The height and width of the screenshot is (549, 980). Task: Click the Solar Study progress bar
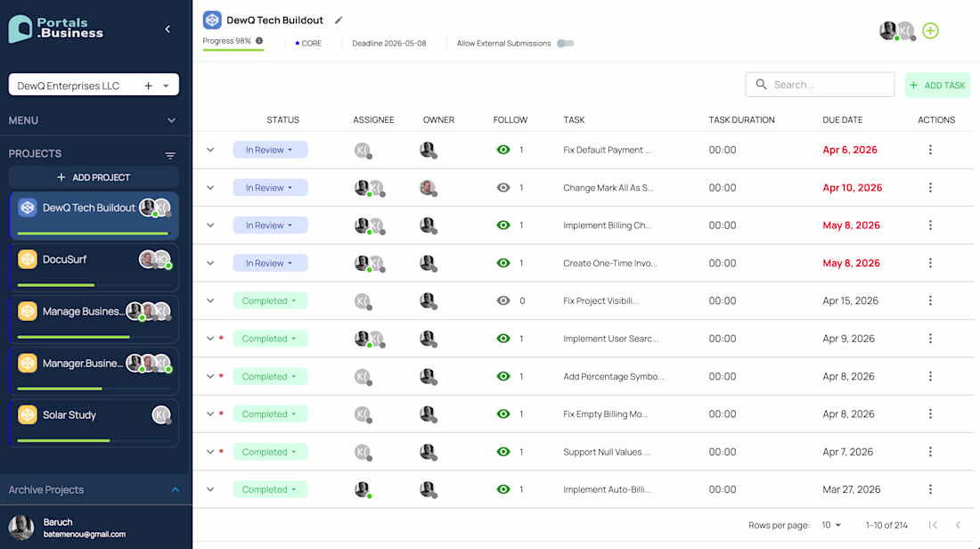[x=94, y=441]
